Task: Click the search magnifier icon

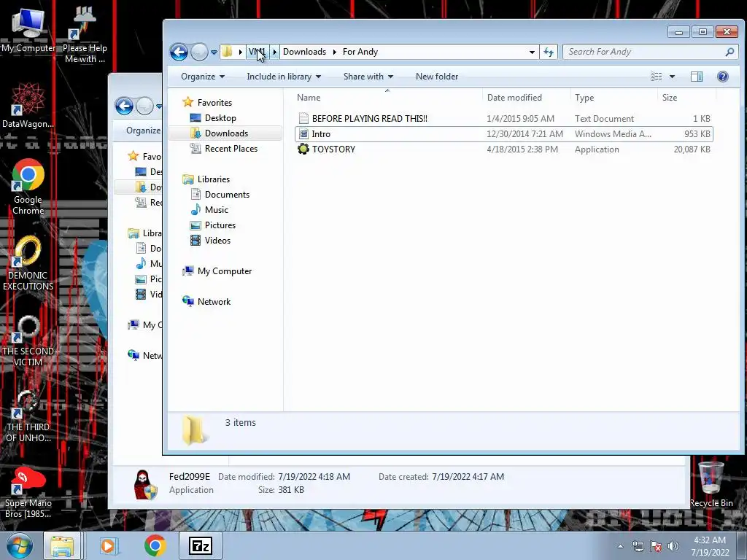Action: pos(729,52)
